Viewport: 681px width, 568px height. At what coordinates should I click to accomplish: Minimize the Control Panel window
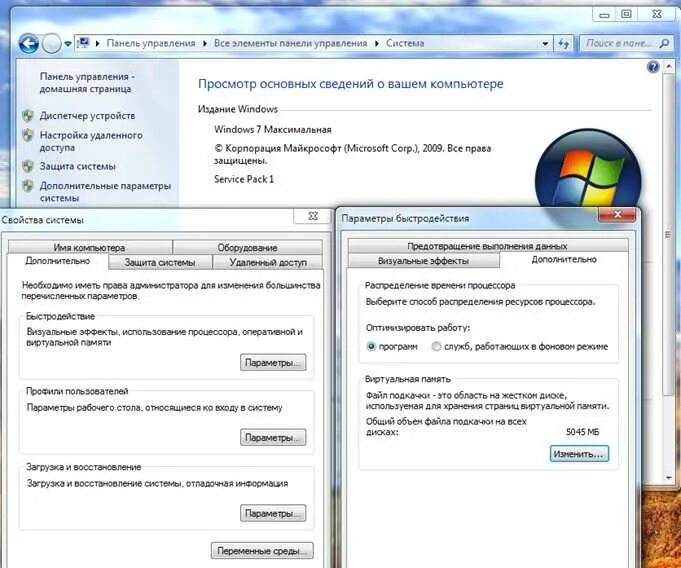pyautogui.click(x=604, y=14)
